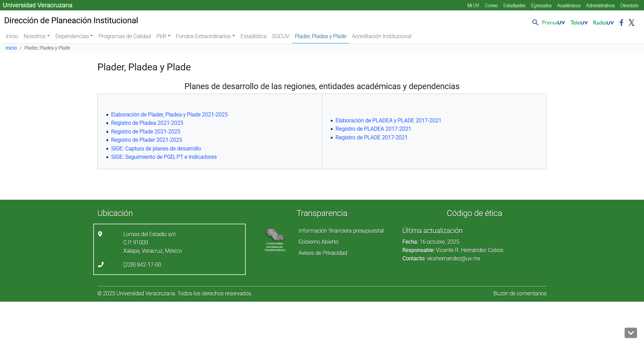Go to the Estadística menu item
This screenshot has width=644, height=345.
(253, 36)
